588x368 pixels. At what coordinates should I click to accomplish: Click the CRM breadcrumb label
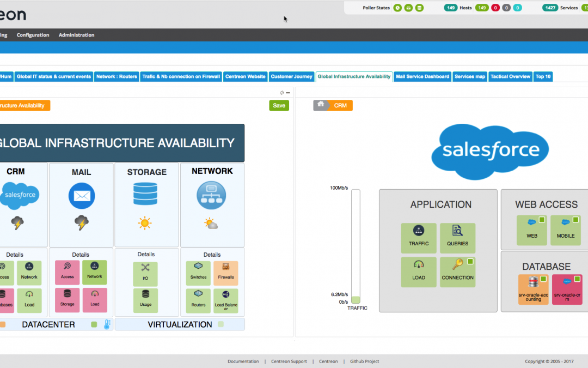point(340,106)
